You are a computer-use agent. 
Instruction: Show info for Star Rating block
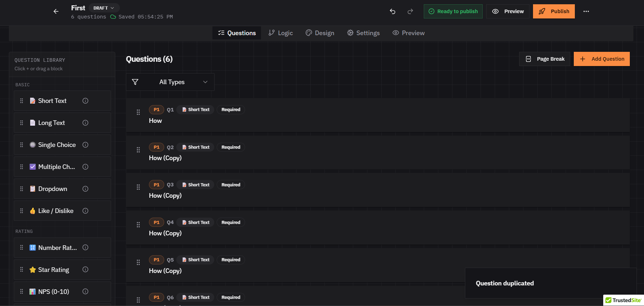(85, 269)
